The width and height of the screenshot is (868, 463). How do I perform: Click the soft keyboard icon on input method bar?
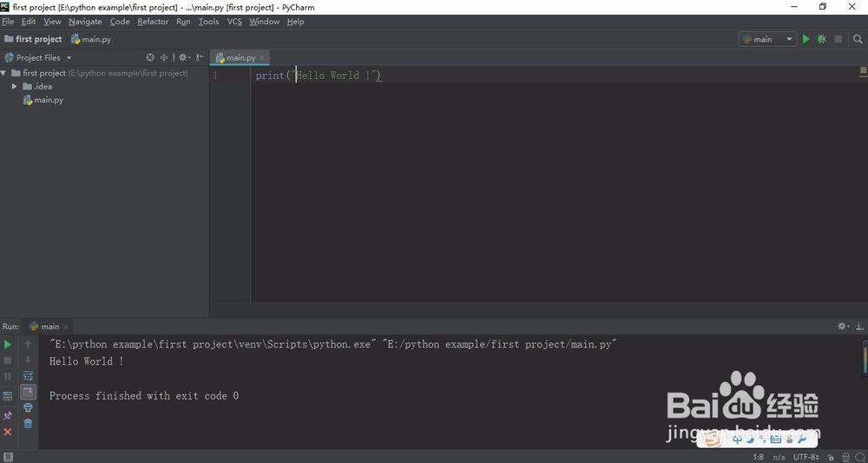[775, 440]
